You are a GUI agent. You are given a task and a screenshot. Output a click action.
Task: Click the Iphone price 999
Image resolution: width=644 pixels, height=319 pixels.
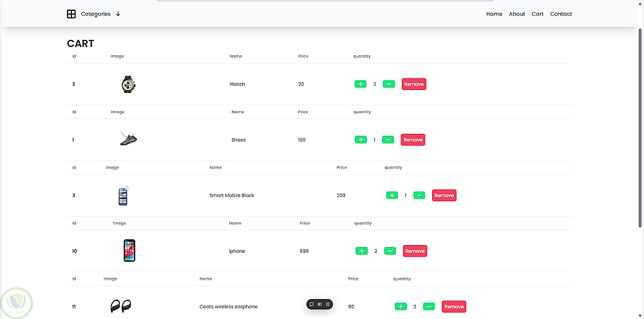pyautogui.click(x=304, y=251)
